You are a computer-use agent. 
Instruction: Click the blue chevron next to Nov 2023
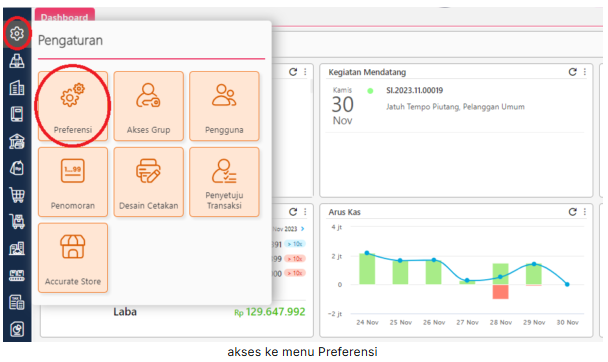pyautogui.click(x=302, y=229)
